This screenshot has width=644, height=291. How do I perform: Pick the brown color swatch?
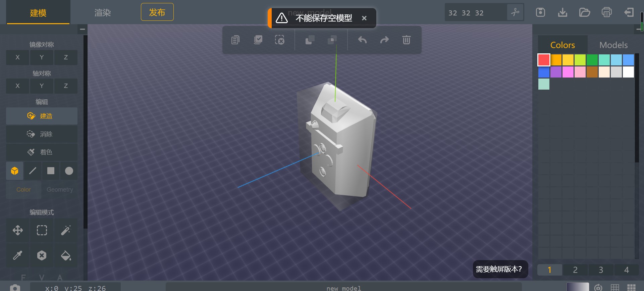click(x=592, y=72)
